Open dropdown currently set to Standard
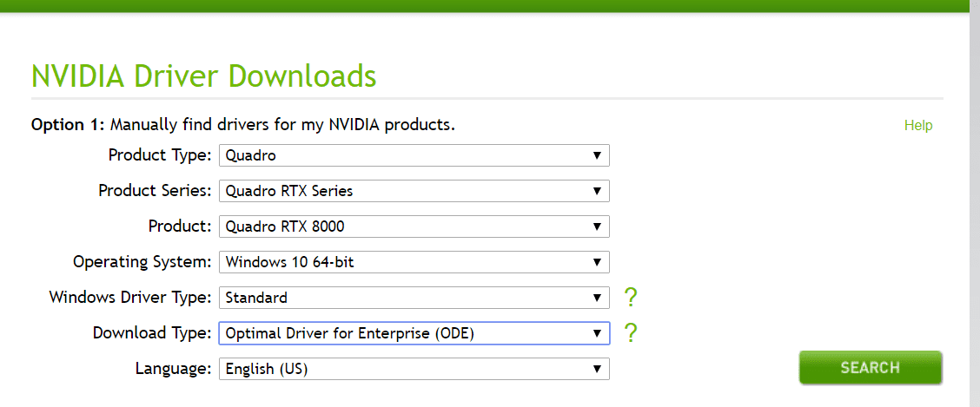Image resolution: width=980 pixels, height=407 pixels. 414,298
